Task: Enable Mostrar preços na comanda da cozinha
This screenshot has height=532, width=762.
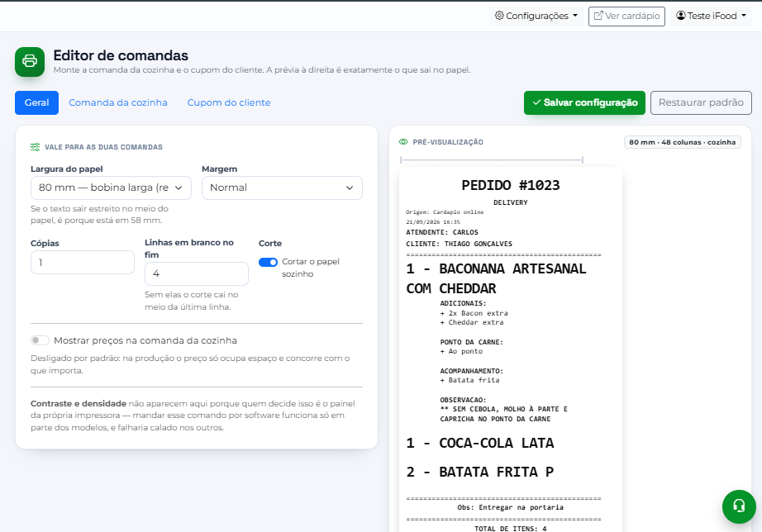Action: [x=40, y=340]
